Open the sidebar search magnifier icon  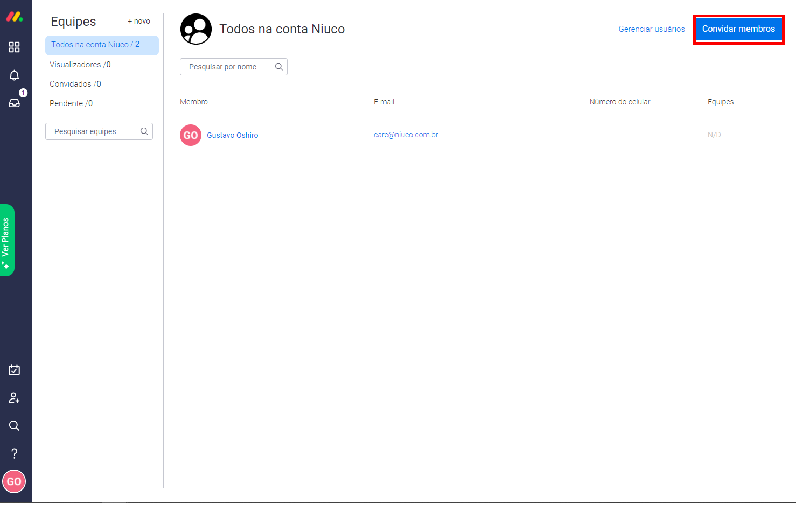coord(15,426)
